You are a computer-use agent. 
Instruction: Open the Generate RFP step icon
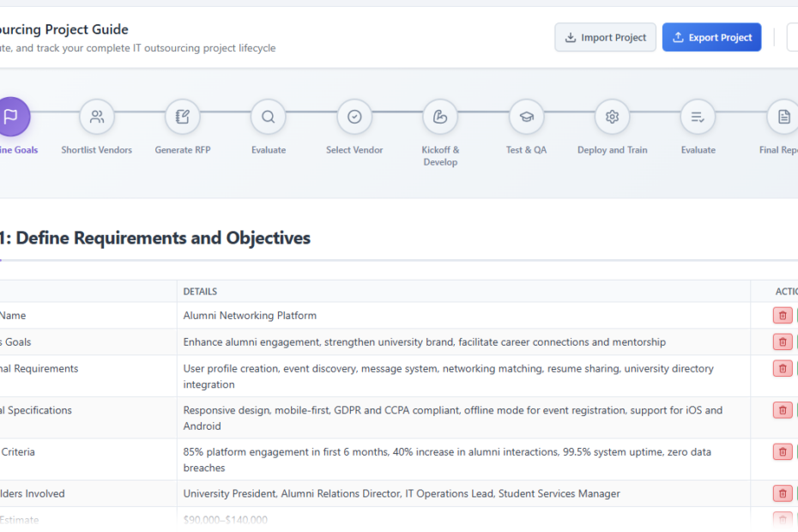(183, 117)
